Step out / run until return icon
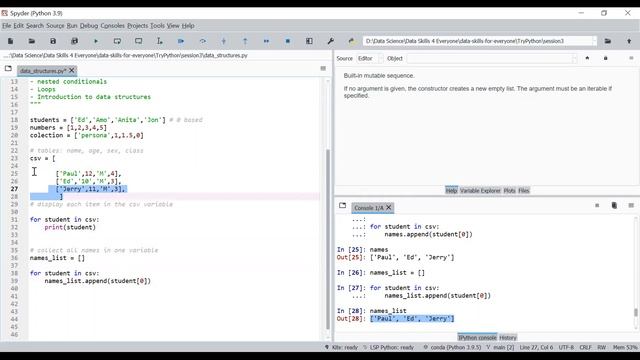This screenshot has width=640, height=360. (245, 41)
